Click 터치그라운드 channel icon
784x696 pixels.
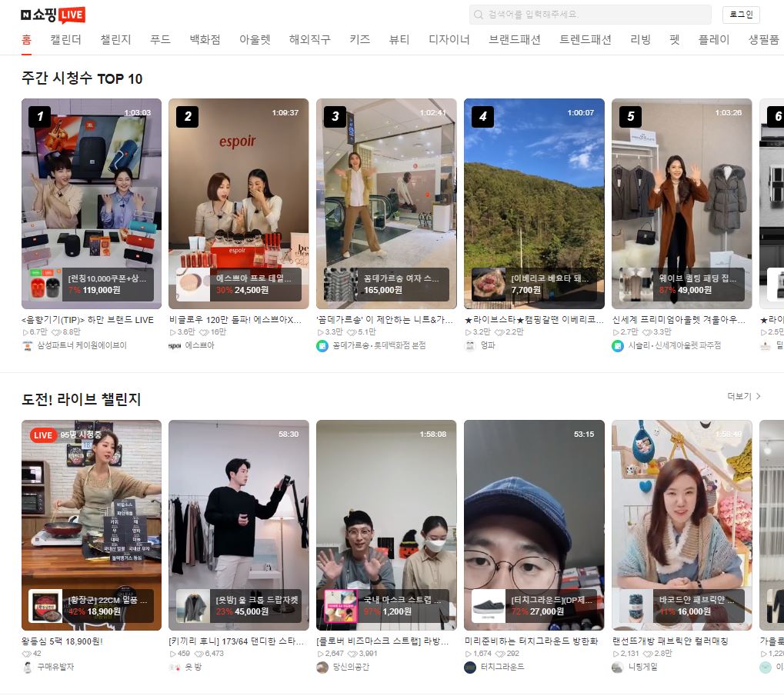470,668
